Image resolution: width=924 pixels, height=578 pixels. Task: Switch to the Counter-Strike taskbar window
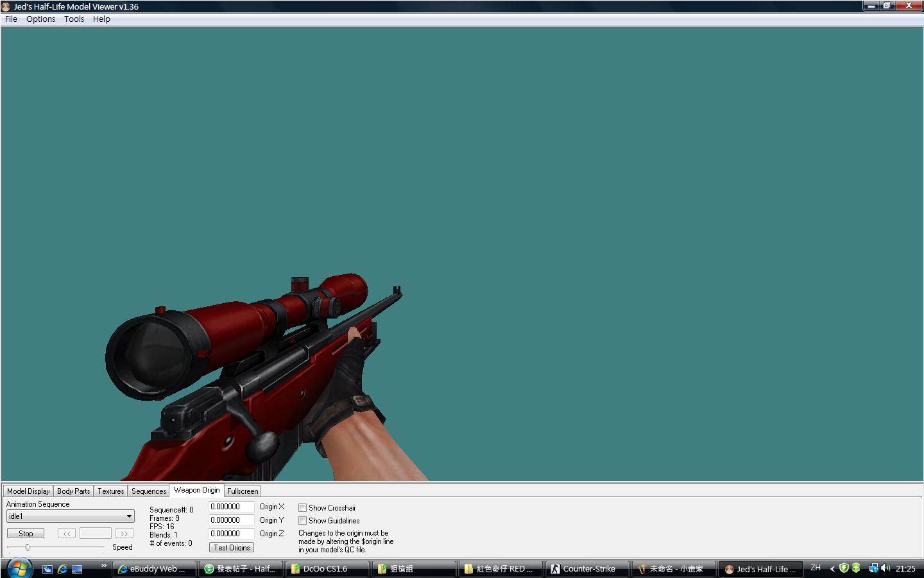click(x=588, y=569)
